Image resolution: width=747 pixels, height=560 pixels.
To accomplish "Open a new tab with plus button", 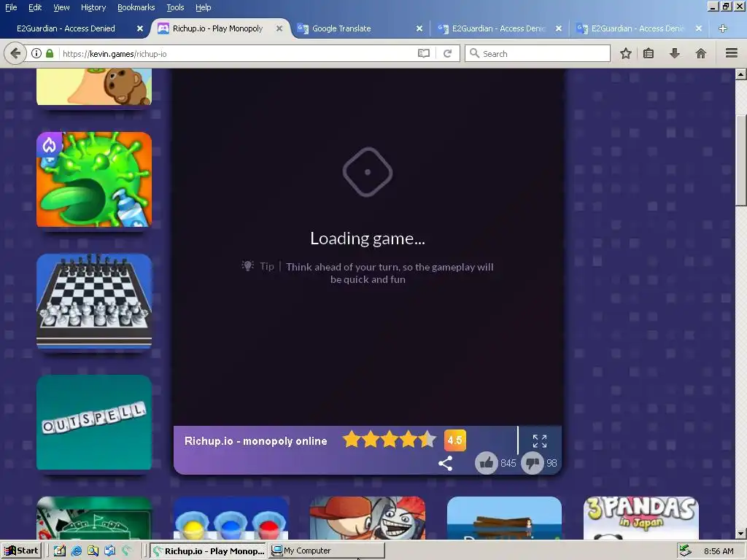I will pos(723,28).
